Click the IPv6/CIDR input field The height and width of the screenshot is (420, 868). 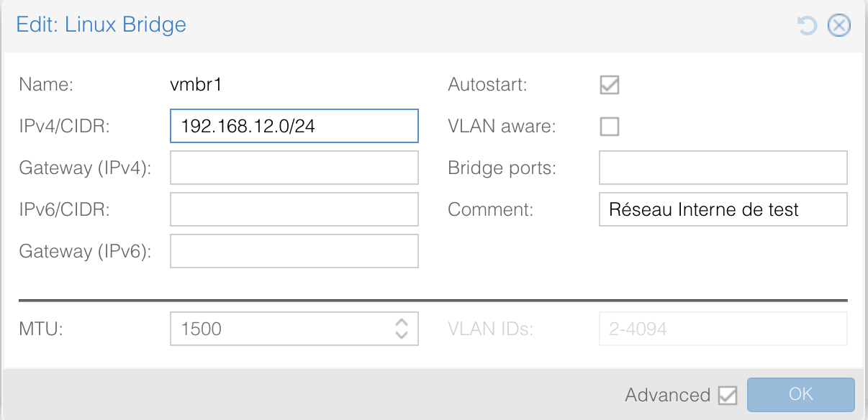pos(294,209)
